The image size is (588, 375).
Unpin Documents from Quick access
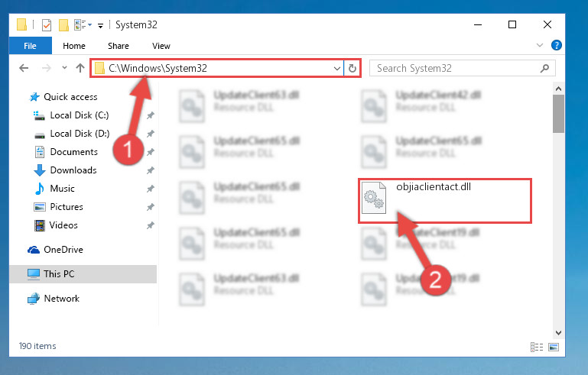151,152
